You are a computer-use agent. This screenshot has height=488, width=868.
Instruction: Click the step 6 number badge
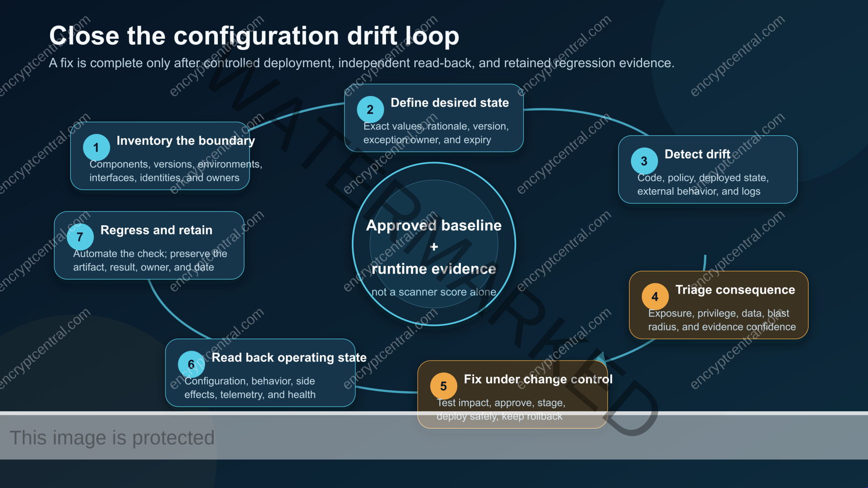[191, 365]
